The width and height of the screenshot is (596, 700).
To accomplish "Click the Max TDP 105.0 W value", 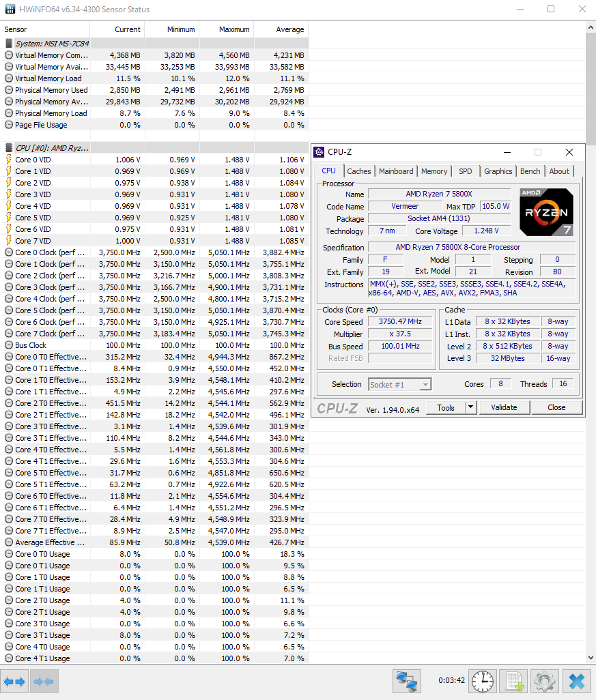I will click(496, 206).
